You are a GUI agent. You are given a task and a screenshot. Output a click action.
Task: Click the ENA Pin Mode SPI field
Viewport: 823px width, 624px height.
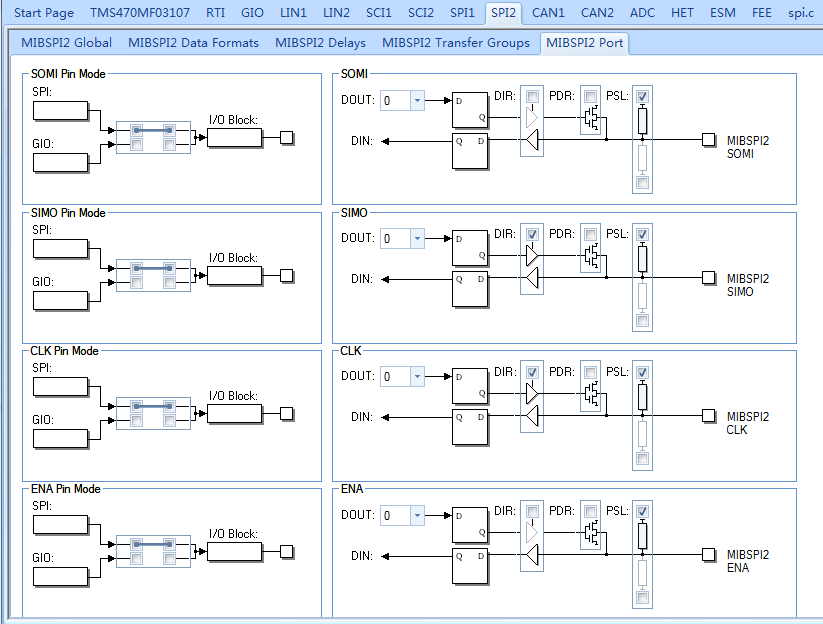[60, 525]
